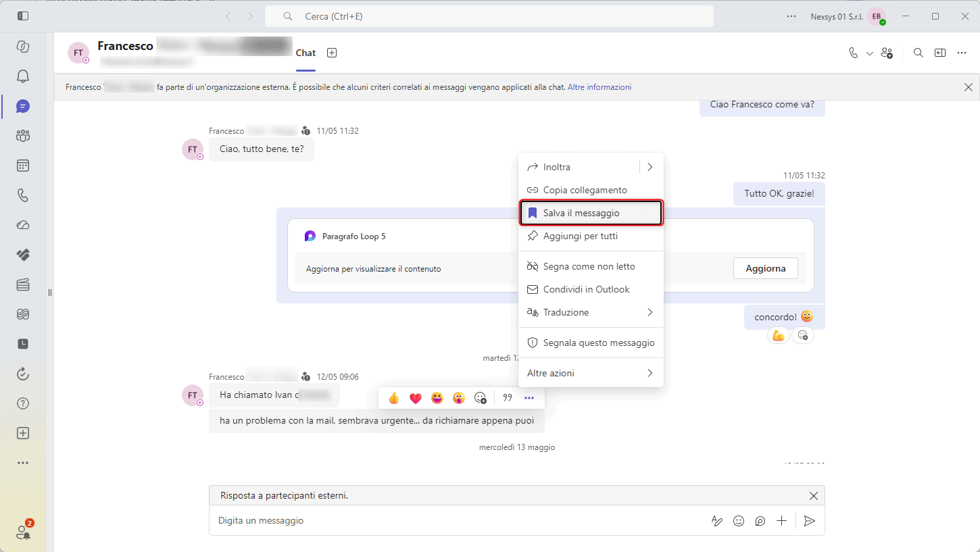Click the quote reply icon in the reaction bar
This screenshot has width=980, height=552.
point(508,398)
